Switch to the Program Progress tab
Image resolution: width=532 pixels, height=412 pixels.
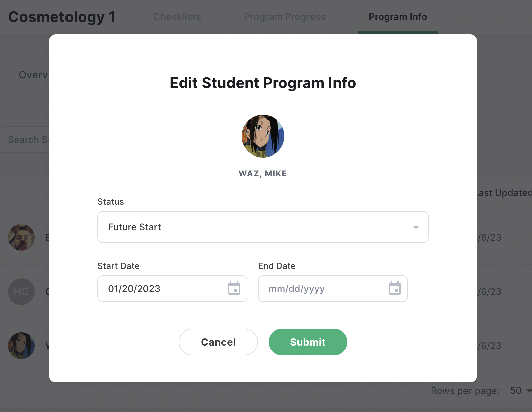[285, 17]
